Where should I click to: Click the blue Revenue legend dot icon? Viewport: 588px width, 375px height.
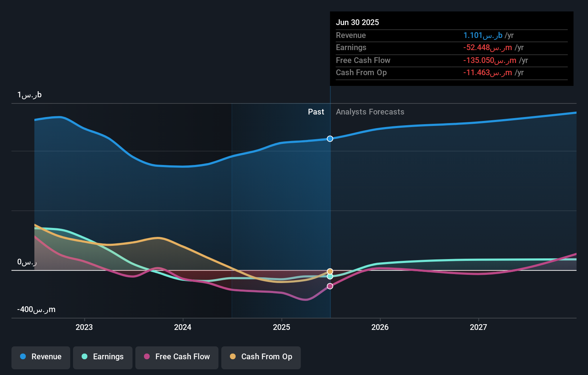[23, 357]
